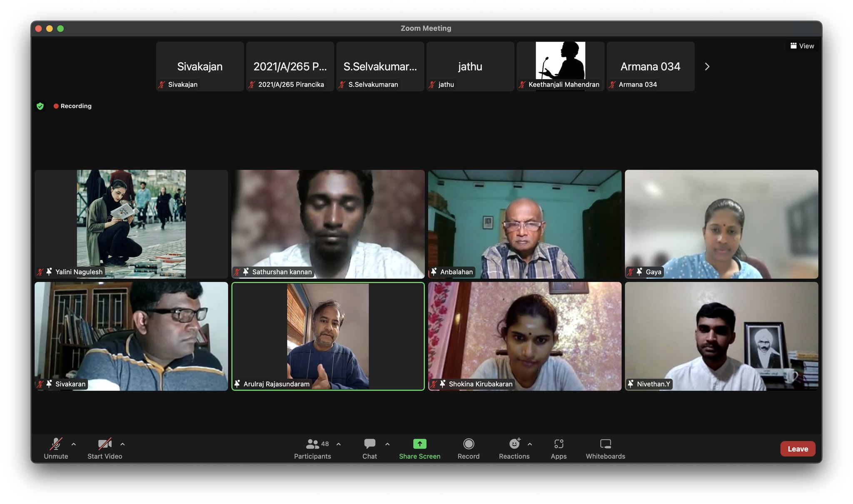Select 2021/A/265 Pirancika tile
The height and width of the screenshot is (504, 853).
(290, 66)
